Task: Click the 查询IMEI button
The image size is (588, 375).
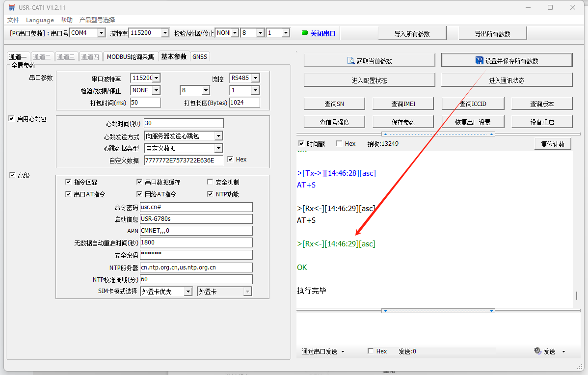Action: coord(403,104)
